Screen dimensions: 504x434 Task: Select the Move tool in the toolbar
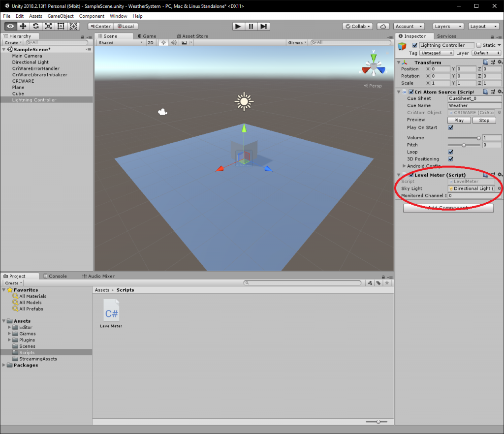click(23, 26)
